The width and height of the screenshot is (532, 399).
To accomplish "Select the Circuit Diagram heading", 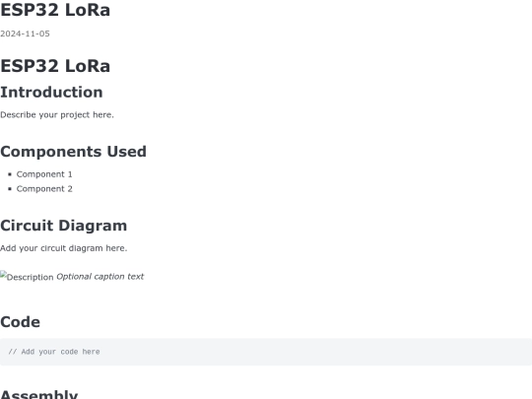I will pyautogui.click(x=64, y=226).
